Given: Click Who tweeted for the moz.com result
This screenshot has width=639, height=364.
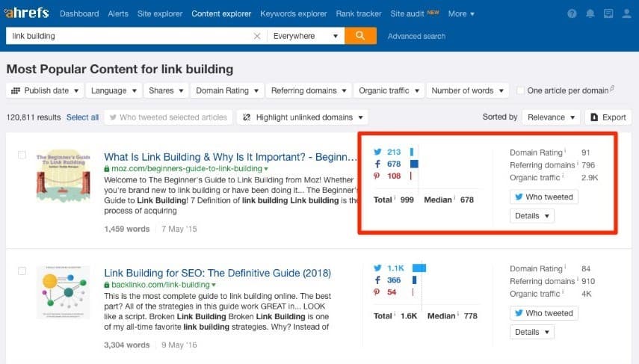Looking at the screenshot, I should point(543,197).
